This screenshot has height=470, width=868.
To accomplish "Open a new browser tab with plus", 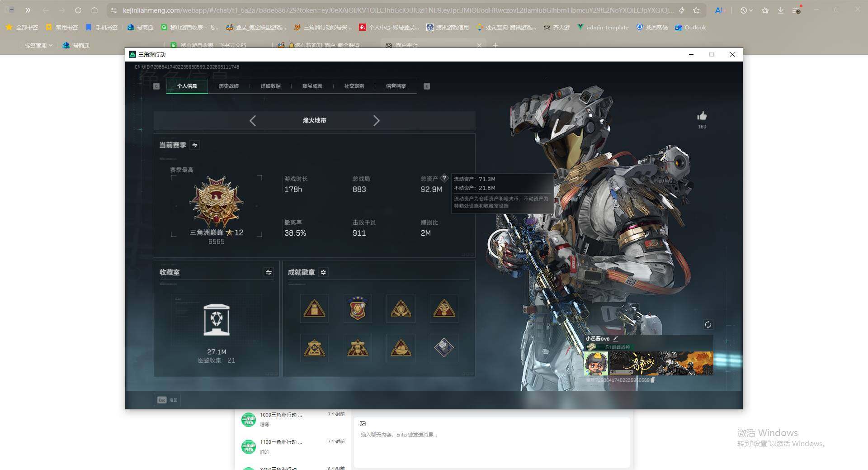I will tap(495, 45).
